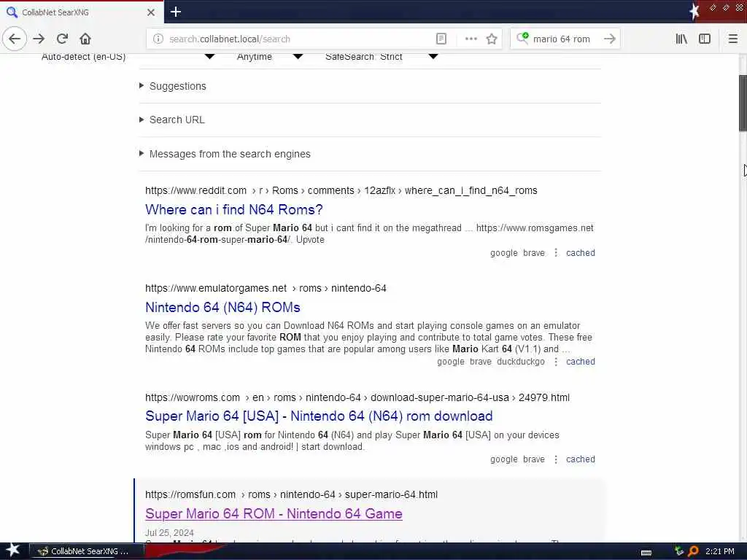Open cached link for the reddit result
Screen dimensions: 747x560
(x=580, y=253)
